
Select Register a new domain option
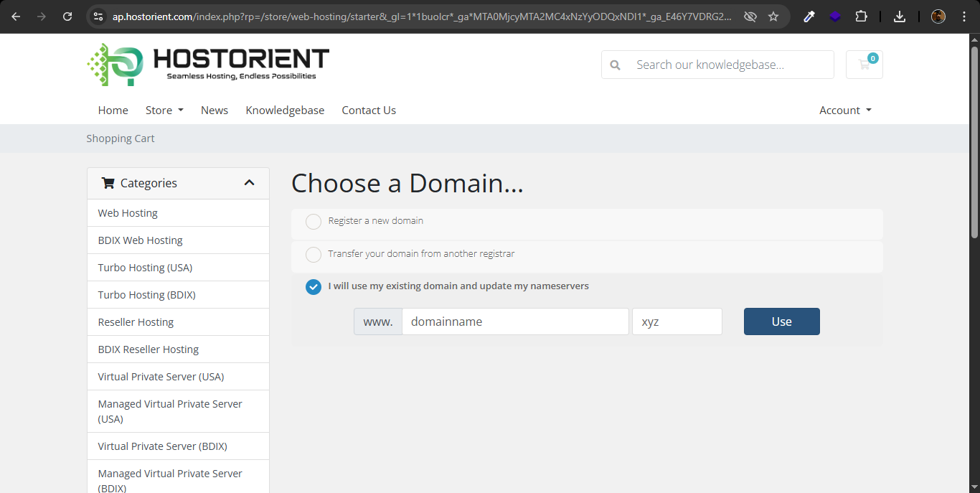314,222
